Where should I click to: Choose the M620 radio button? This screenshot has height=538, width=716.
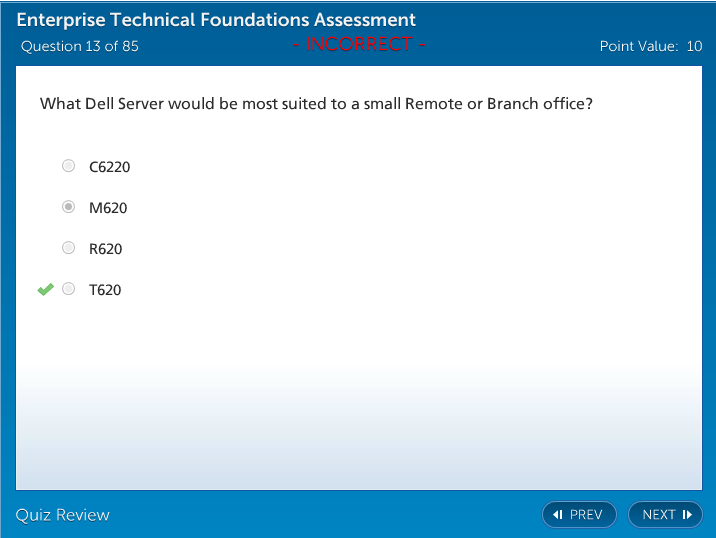point(68,207)
